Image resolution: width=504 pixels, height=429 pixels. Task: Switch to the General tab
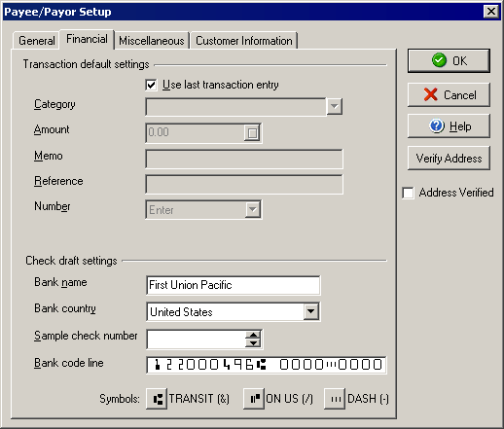pyautogui.click(x=36, y=41)
